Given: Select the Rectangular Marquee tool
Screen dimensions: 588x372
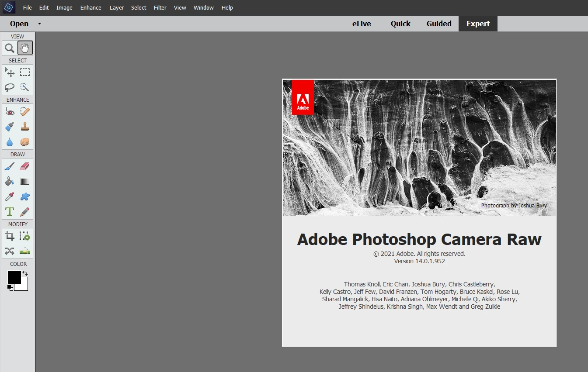Looking at the screenshot, I should pos(25,72).
